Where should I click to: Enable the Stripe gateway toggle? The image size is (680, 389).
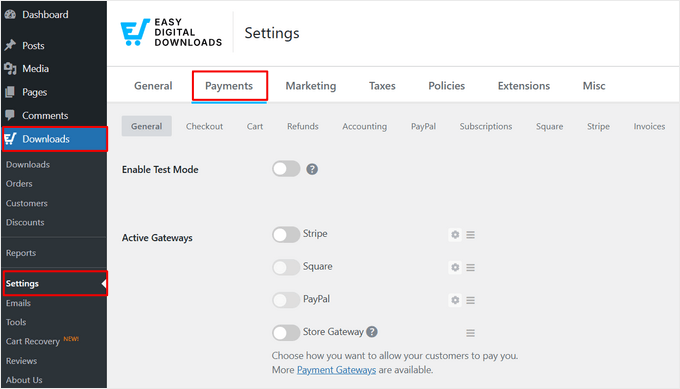(x=286, y=235)
